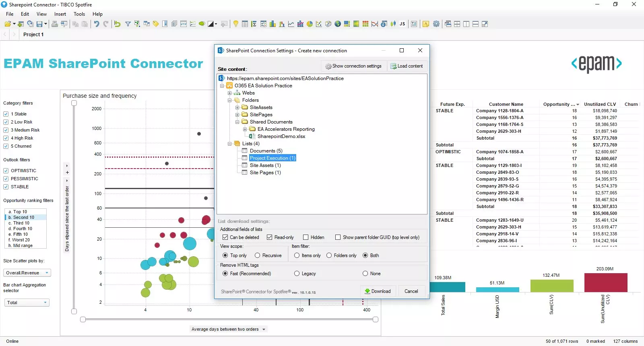Screen dimensions: 644x346
Task: Click the horizontal zoom slider left handle
Action: 83,319
